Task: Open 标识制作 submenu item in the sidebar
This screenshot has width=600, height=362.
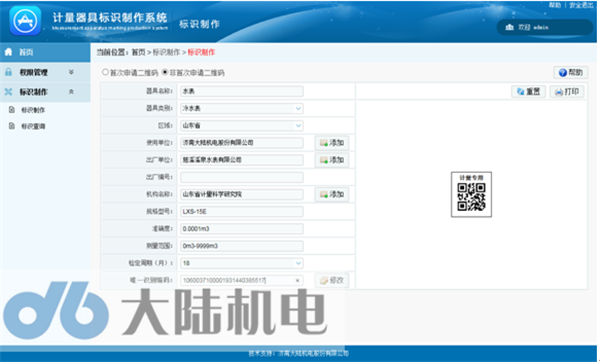Action: tap(33, 110)
